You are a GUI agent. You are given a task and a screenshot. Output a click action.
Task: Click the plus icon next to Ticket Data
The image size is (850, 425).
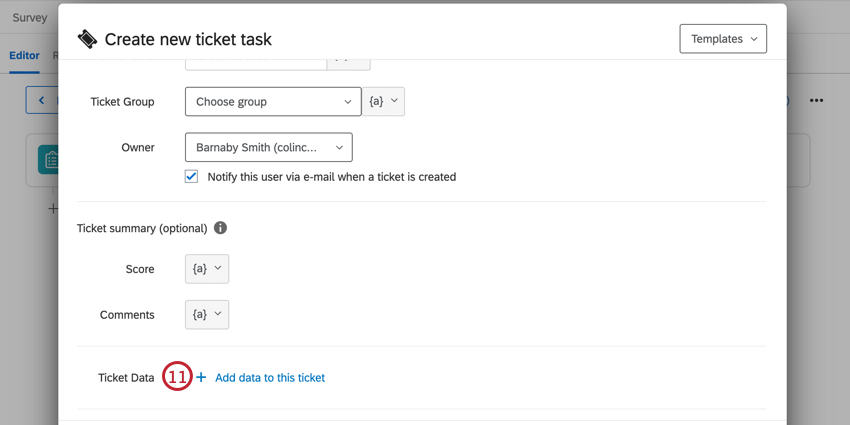pyautogui.click(x=201, y=378)
